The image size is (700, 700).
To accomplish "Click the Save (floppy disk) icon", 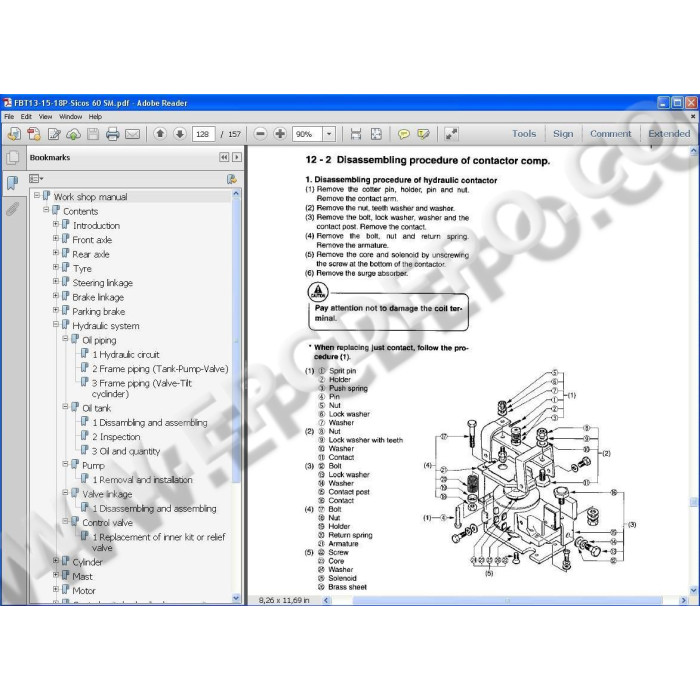I will tap(93, 134).
